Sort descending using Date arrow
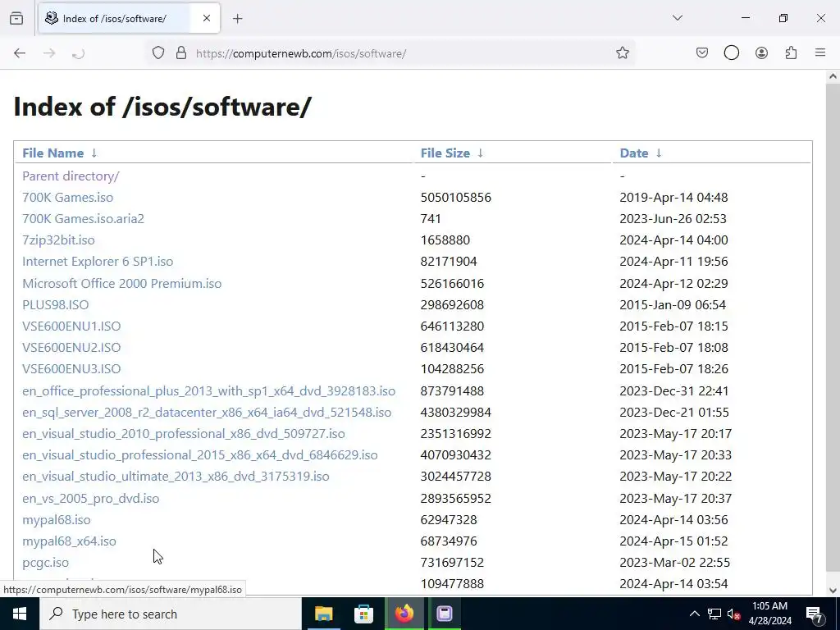 [x=659, y=153]
